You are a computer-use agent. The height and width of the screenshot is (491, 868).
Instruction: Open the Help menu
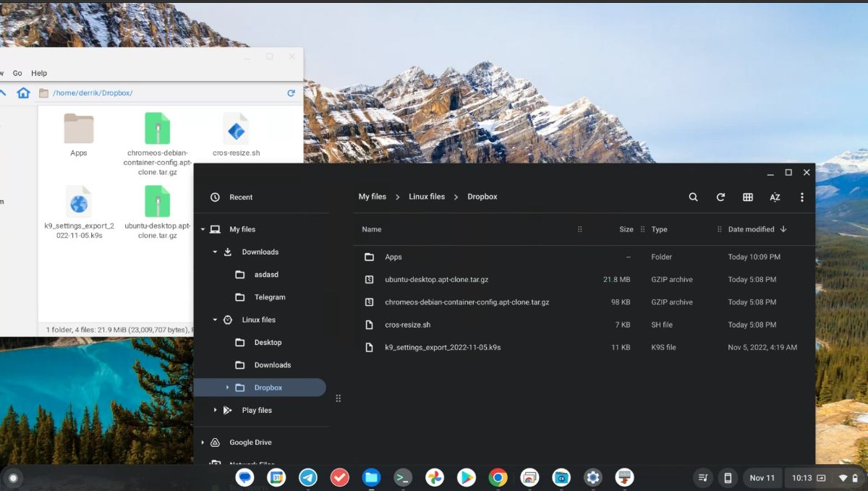coord(39,73)
